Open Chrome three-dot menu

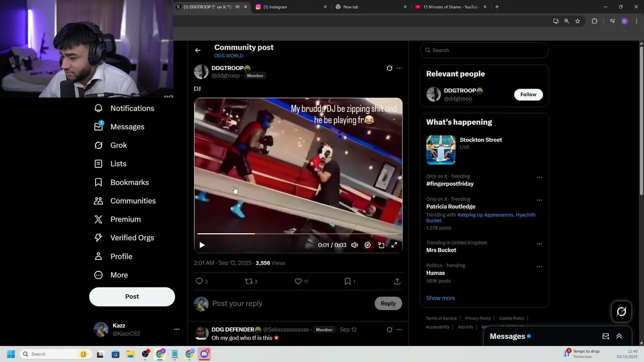pos(636,21)
